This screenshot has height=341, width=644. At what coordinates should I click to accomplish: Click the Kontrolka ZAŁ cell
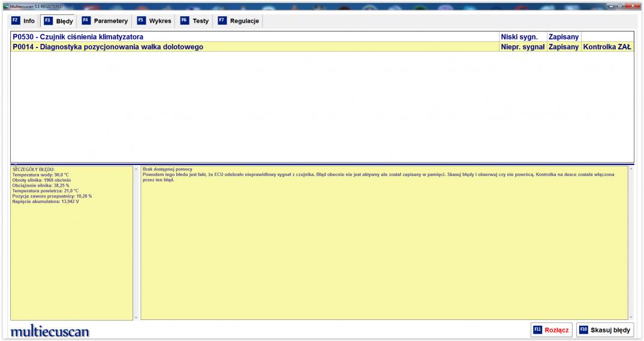(x=607, y=46)
